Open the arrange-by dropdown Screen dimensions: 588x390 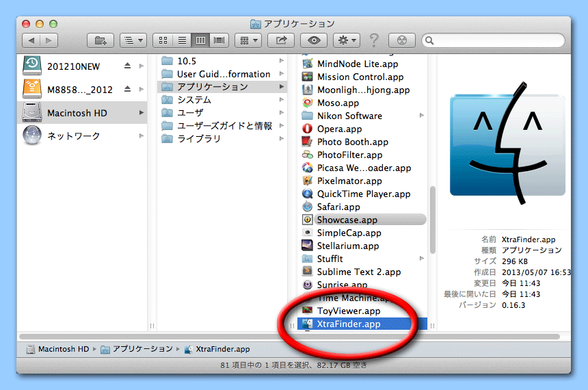pyautogui.click(x=248, y=40)
